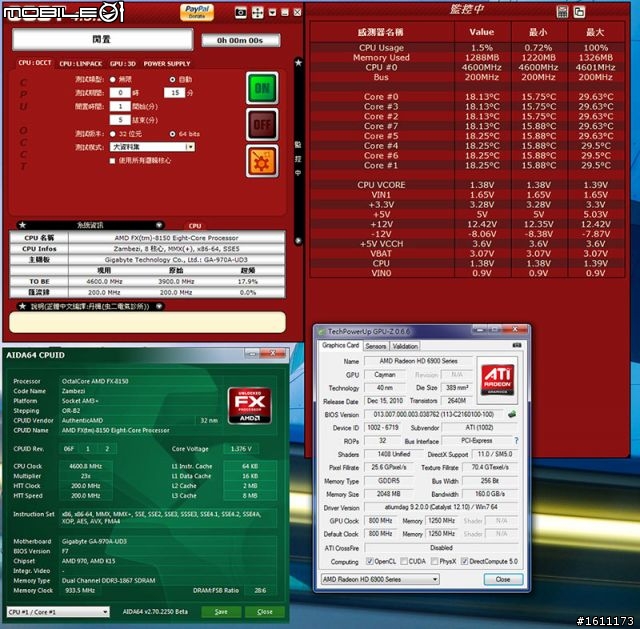Click the PayPal Donate button
The height and width of the screenshot is (629, 640).
(x=197, y=12)
